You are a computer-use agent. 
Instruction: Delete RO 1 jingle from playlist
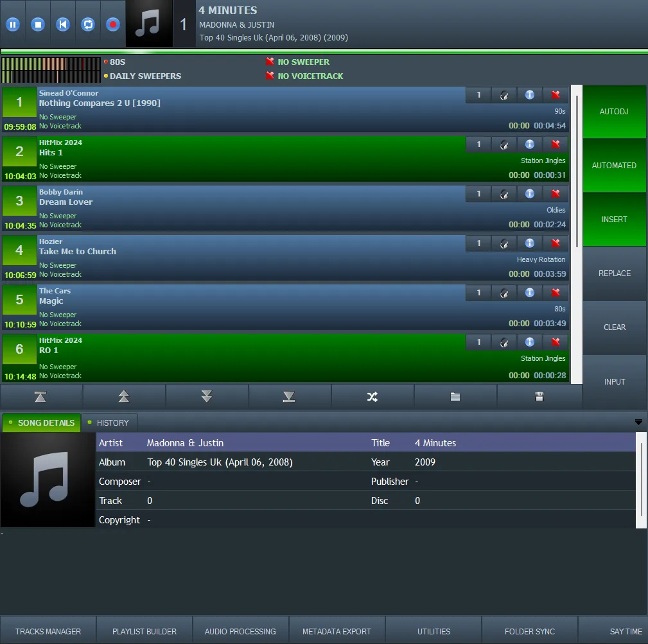556,342
